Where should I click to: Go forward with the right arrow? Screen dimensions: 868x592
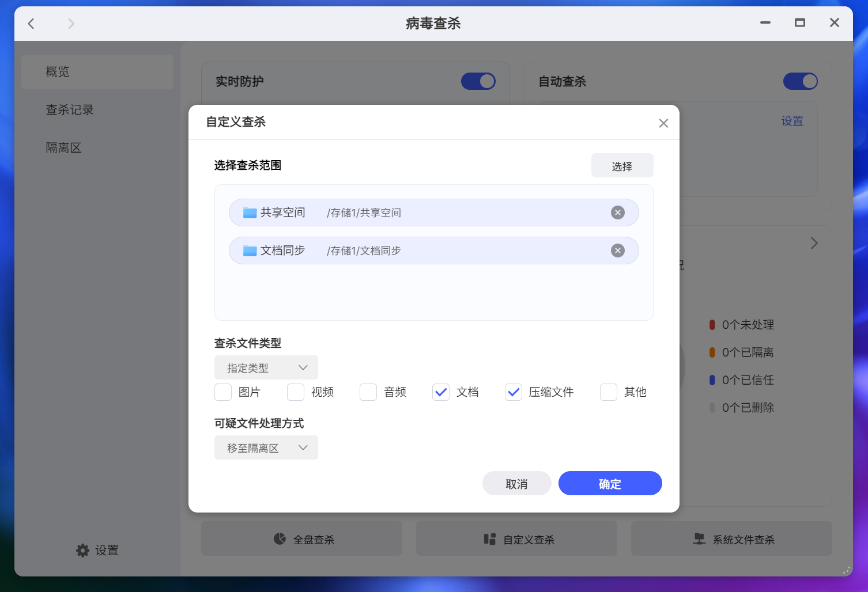coord(71,23)
